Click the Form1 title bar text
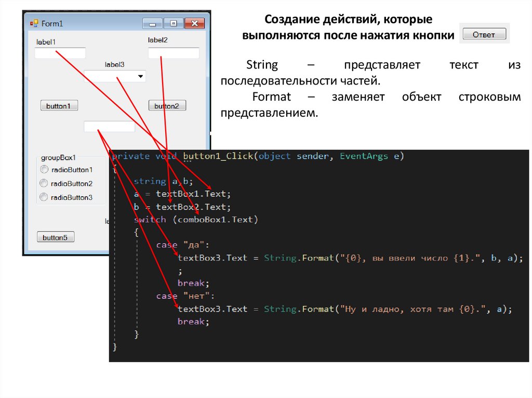The width and height of the screenshot is (532, 398). point(52,23)
